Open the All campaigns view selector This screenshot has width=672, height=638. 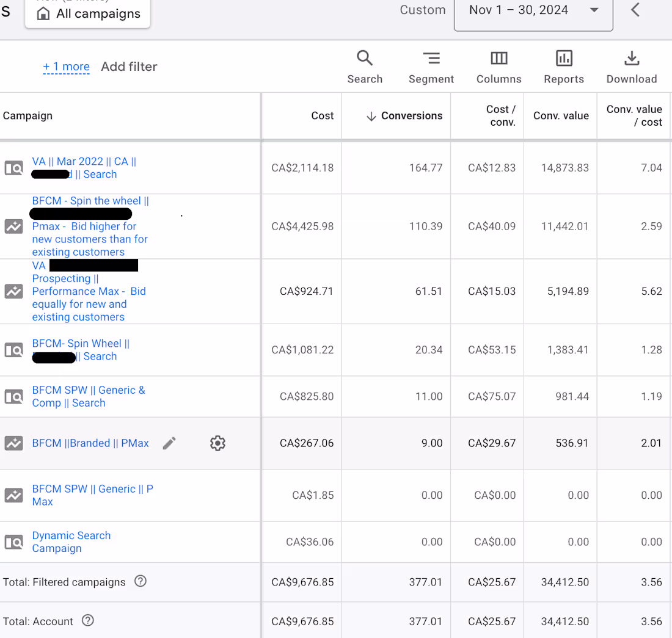(87, 13)
